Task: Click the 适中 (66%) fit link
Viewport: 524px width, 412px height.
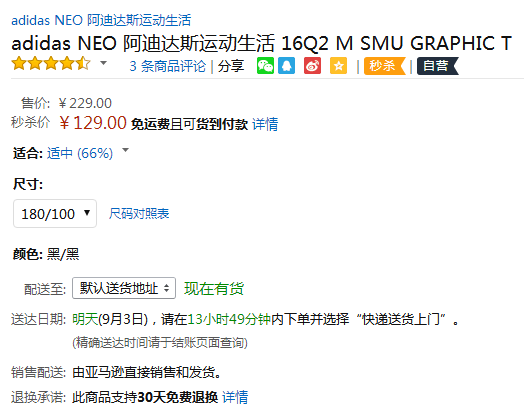Action: pos(80,153)
